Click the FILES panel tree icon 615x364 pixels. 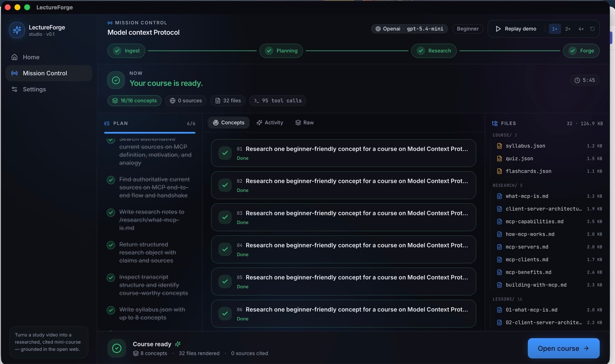coord(495,123)
